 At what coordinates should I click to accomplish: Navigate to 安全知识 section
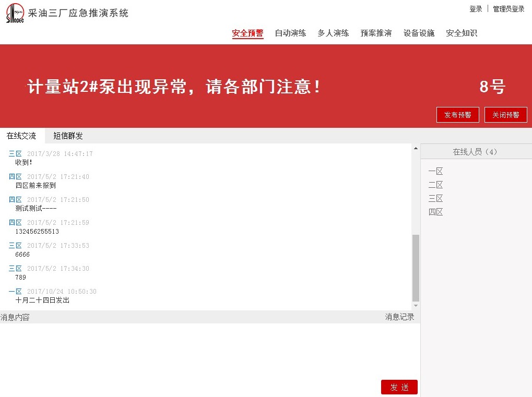[462, 33]
